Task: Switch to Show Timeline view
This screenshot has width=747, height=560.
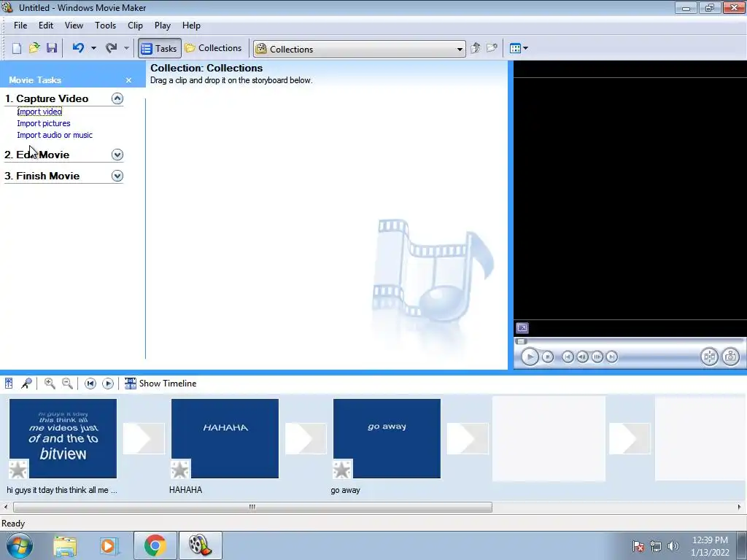Action: (160, 384)
